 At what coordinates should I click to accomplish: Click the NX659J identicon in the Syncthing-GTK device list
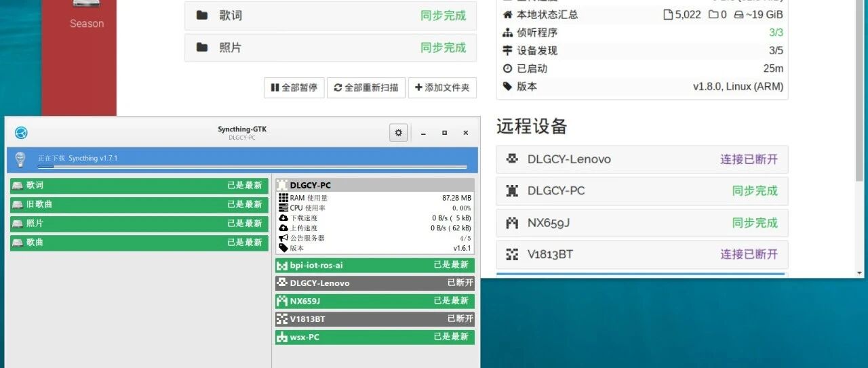(282, 301)
